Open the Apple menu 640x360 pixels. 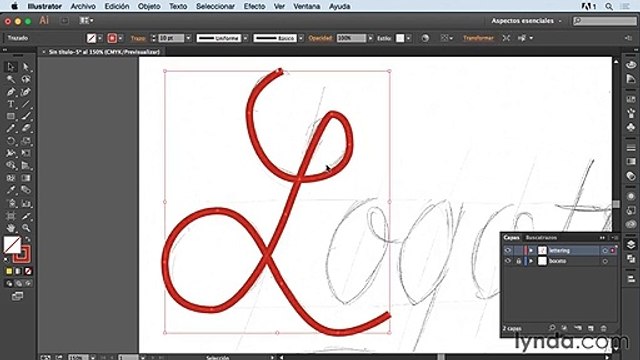tap(14, 6)
